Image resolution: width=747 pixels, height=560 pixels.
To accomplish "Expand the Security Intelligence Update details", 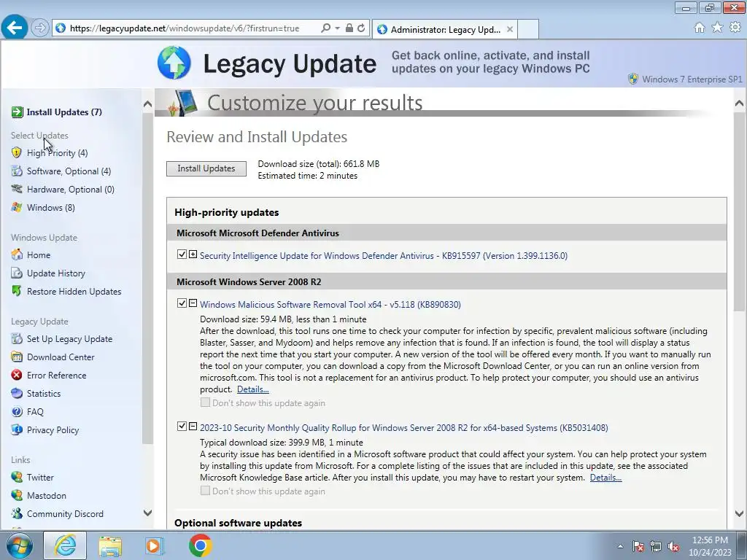I will tap(193, 254).
